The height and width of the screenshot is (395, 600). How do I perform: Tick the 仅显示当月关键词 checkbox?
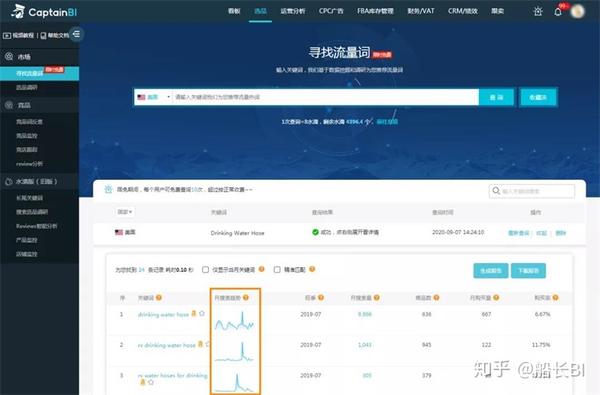[x=205, y=269]
